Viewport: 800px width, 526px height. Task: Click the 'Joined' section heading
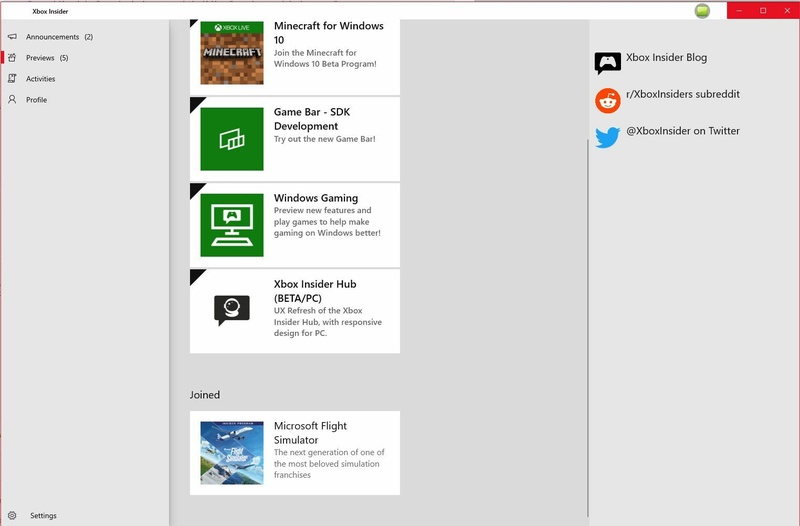click(205, 394)
